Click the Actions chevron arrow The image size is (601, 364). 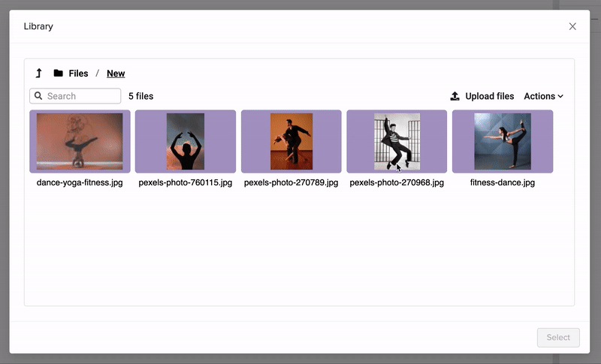click(560, 97)
